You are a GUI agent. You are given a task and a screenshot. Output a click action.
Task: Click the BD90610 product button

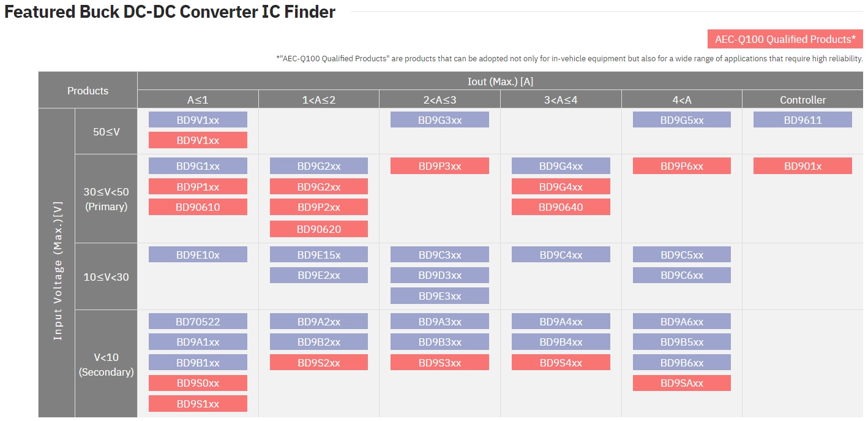[198, 207]
